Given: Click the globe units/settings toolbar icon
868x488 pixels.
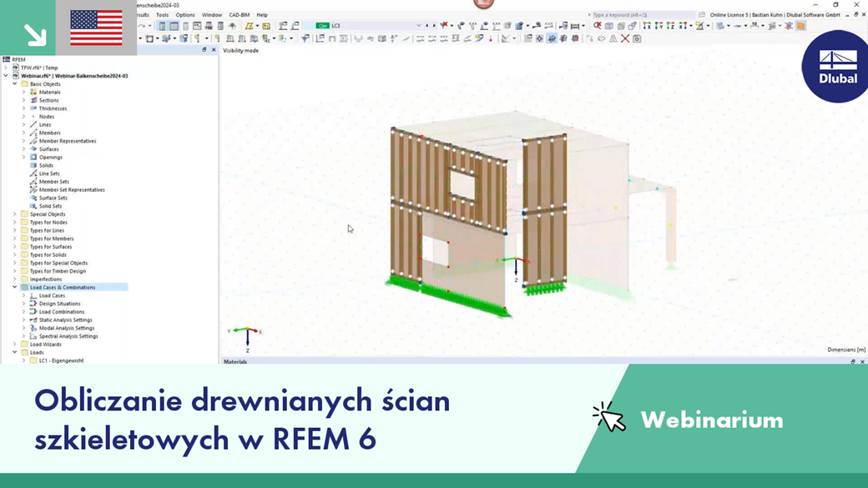Looking at the screenshot, I should 233,26.
